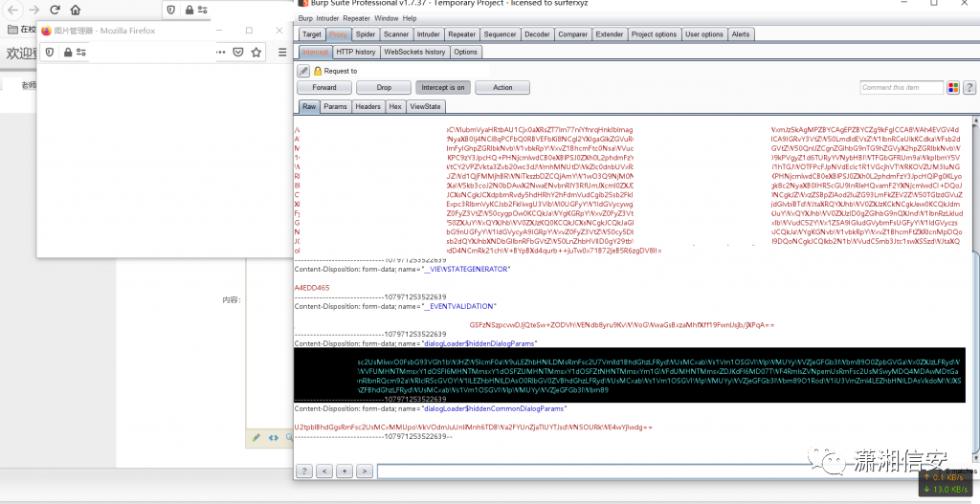Viewport: 980px width, 504px height.
Task: Click the Forward button
Action: (x=324, y=87)
